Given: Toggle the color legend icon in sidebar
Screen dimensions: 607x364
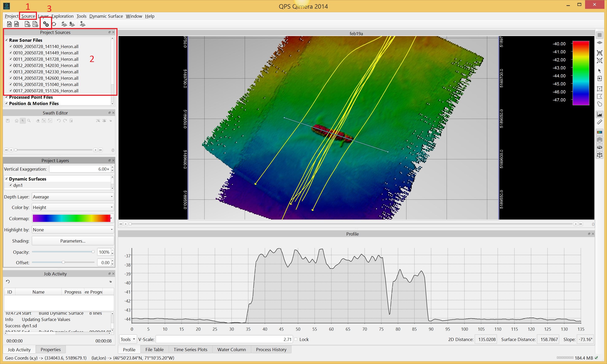Looking at the screenshot, I should coord(599,132).
